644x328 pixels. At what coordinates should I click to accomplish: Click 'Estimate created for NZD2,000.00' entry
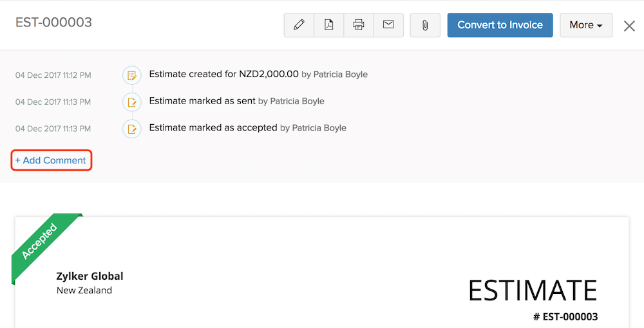point(223,74)
